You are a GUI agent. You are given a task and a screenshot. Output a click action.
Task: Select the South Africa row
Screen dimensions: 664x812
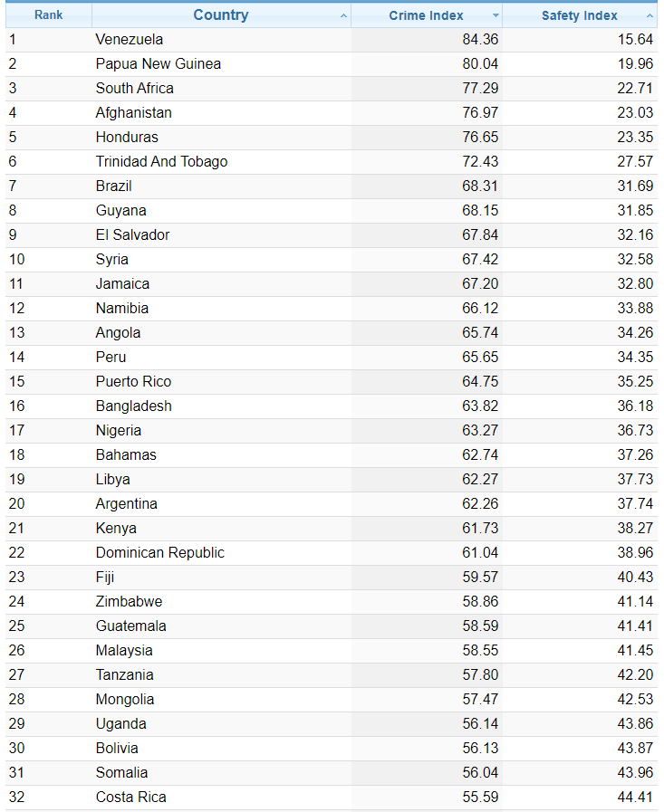pos(135,89)
